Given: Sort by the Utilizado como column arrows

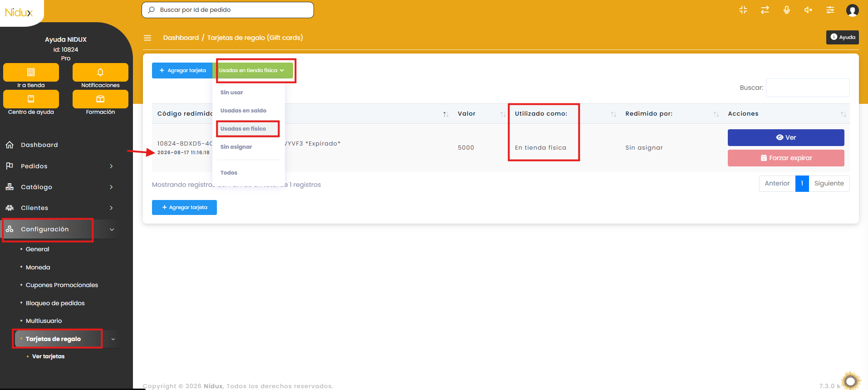Looking at the screenshot, I should click(x=613, y=114).
